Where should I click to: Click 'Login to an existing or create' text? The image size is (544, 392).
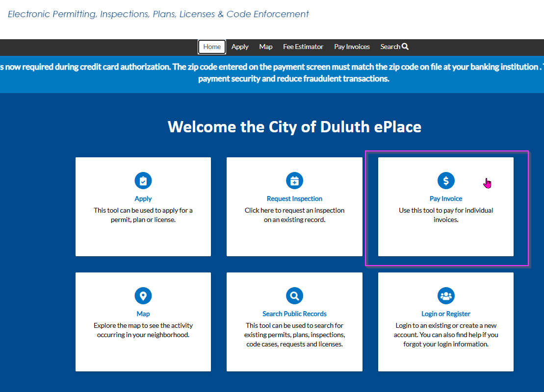pyautogui.click(x=446, y=335)
